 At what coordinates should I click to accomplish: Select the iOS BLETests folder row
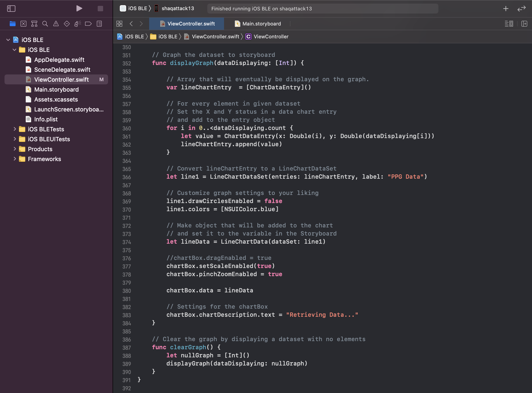(x=56, y=129)
